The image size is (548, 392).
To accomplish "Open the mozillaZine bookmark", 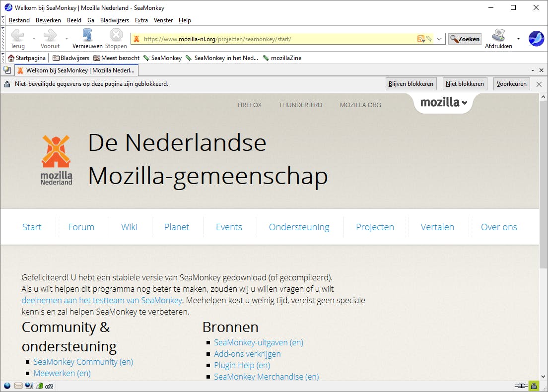I will tap(282, 58).
